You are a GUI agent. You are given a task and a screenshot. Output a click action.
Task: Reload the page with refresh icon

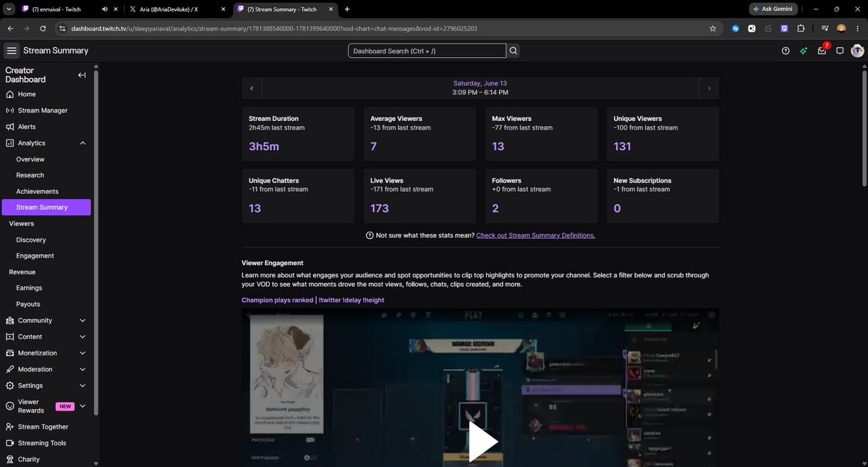(x=43, y=28)
